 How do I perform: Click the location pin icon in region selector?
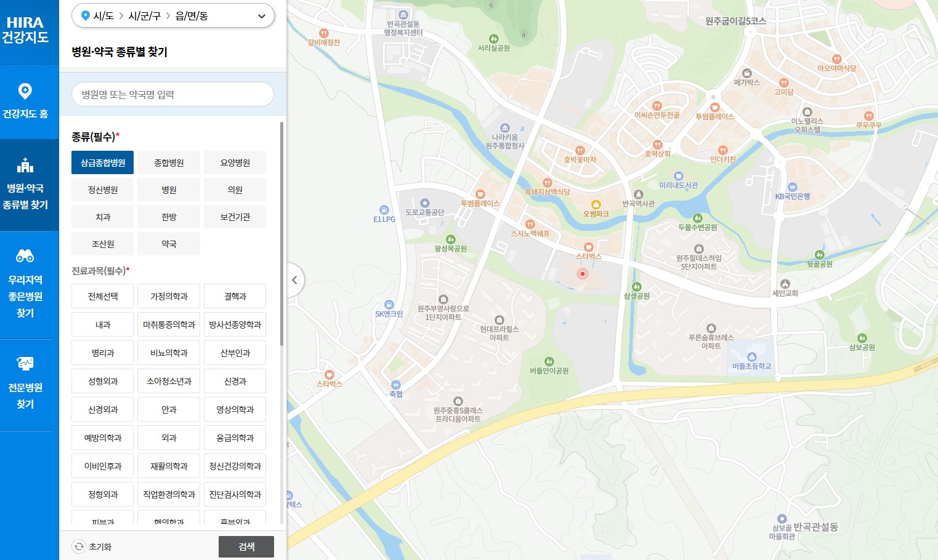[86, 16]
